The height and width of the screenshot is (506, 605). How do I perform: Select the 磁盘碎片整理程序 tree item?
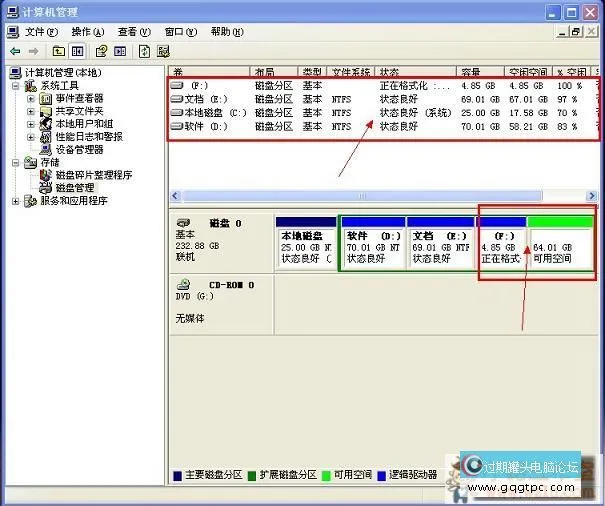click(94, 175)
